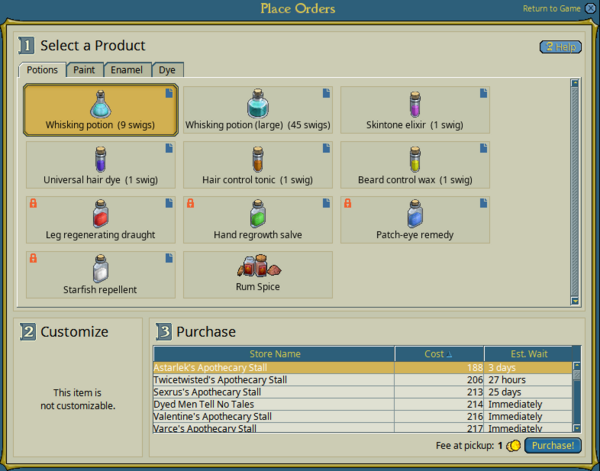Image resolution: width=600 pixels, height=471 pixels.
Task: Switch to the Dye tab
Action: click(x=167, y=70)
